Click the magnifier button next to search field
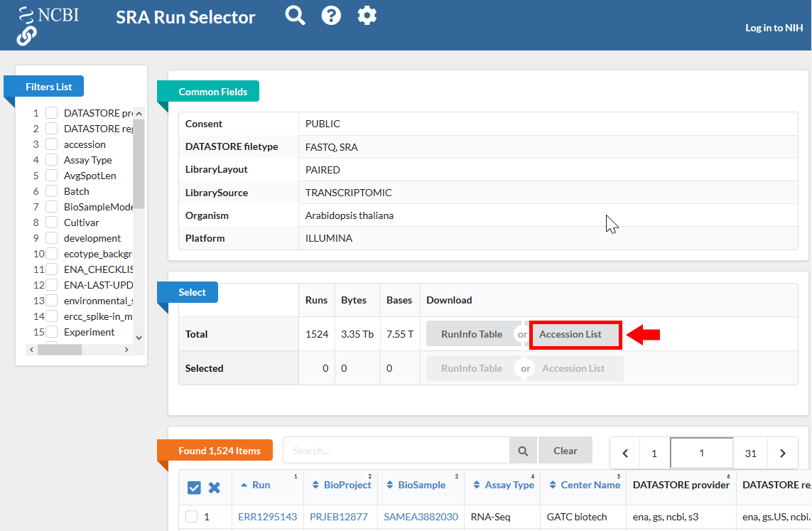This screenshot has width=812, height=531. pyautogui.click(x=523, y=451)
